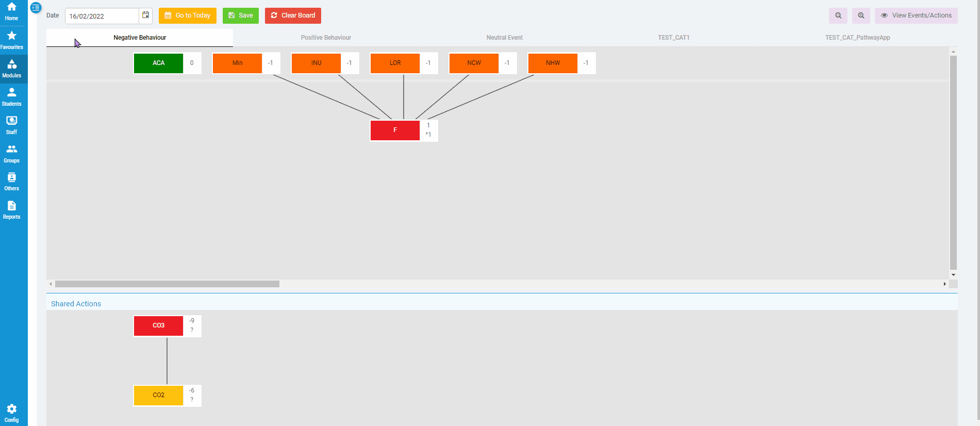This screenshot has width=980, height=426.
Task: Open Groups from the sidebar
Action: (11, 153)
